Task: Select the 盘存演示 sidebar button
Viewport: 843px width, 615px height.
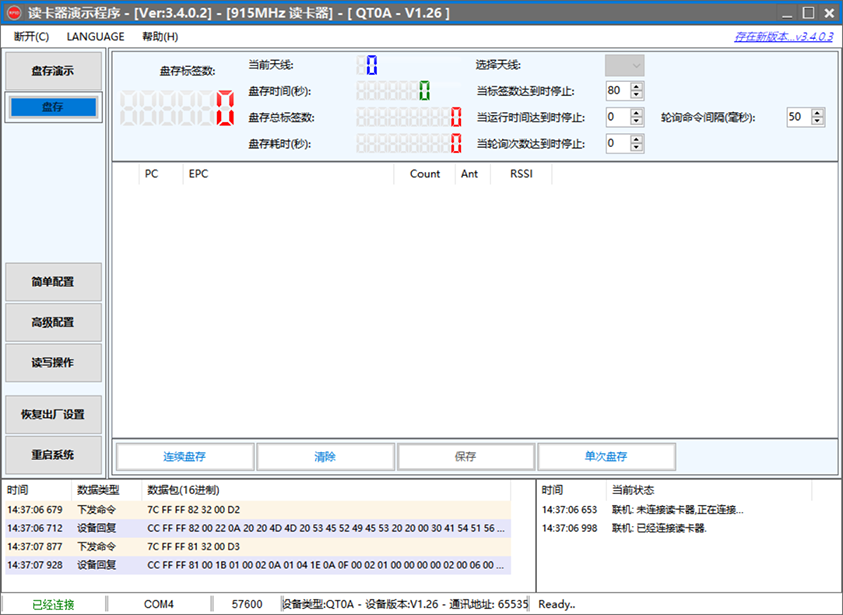Action: pos(53,72)
